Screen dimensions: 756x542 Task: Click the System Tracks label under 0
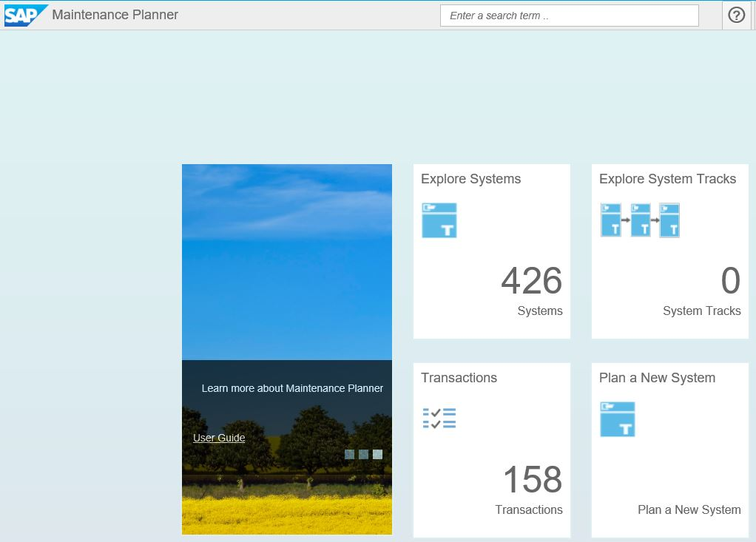pos(701,311)
